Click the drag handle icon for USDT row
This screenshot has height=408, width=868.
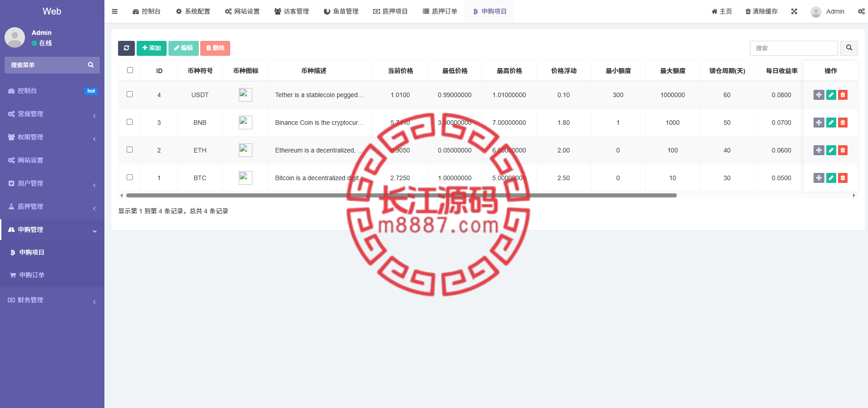click(819, 95)
